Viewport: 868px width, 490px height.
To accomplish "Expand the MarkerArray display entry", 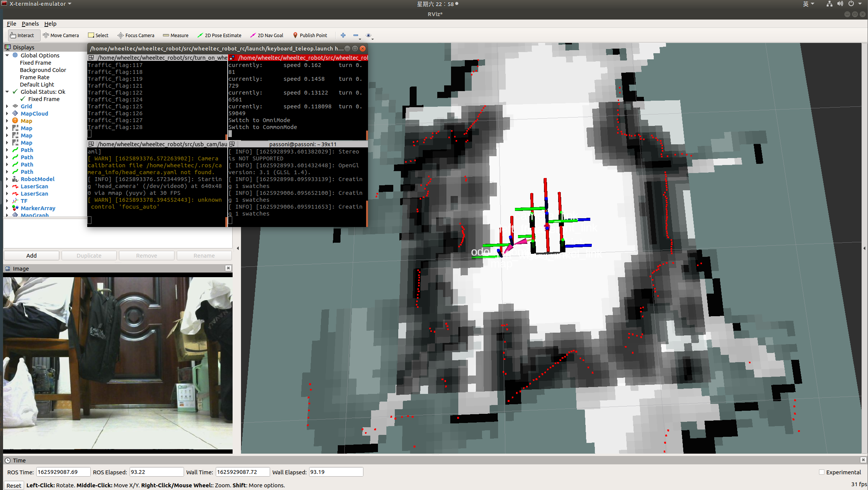I will click(7, 208).
